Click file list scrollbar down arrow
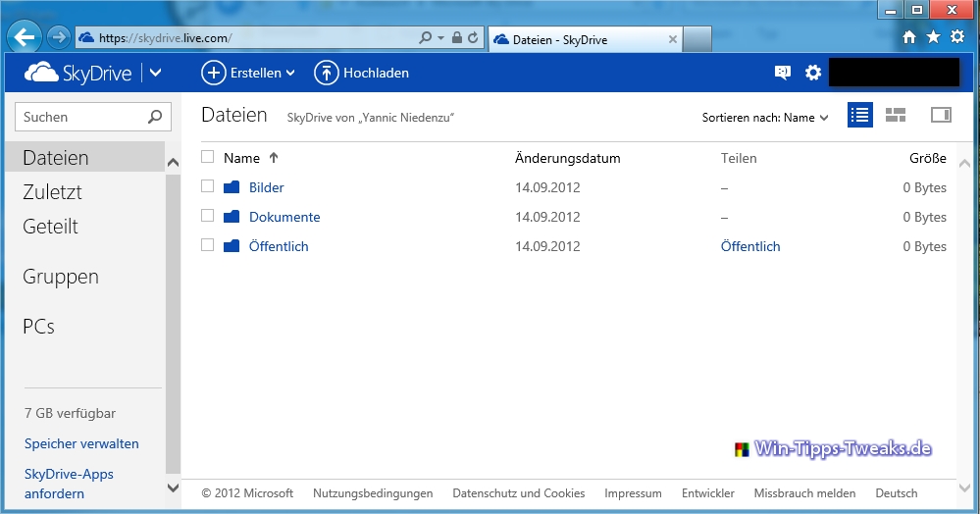This screenshot has width=980, height=514. (x=964, y=488)
